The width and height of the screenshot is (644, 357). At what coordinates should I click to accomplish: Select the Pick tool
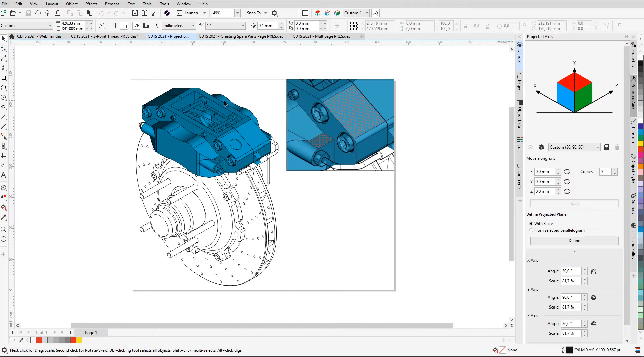(4, 38)
